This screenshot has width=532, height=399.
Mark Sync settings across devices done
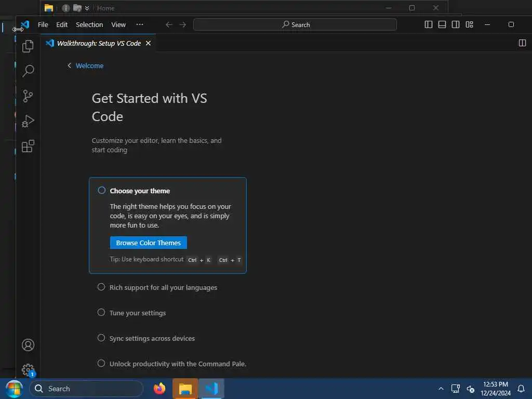click(x=101, y=338)
